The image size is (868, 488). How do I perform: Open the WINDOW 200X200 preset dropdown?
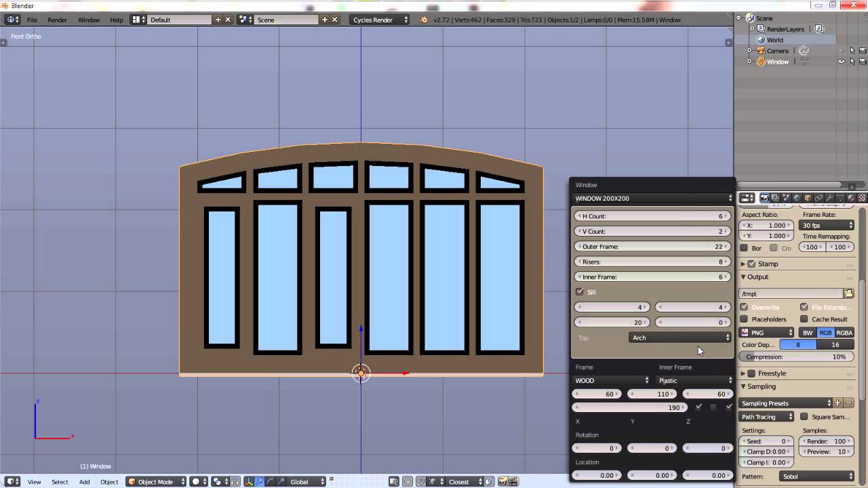[652, 199]
